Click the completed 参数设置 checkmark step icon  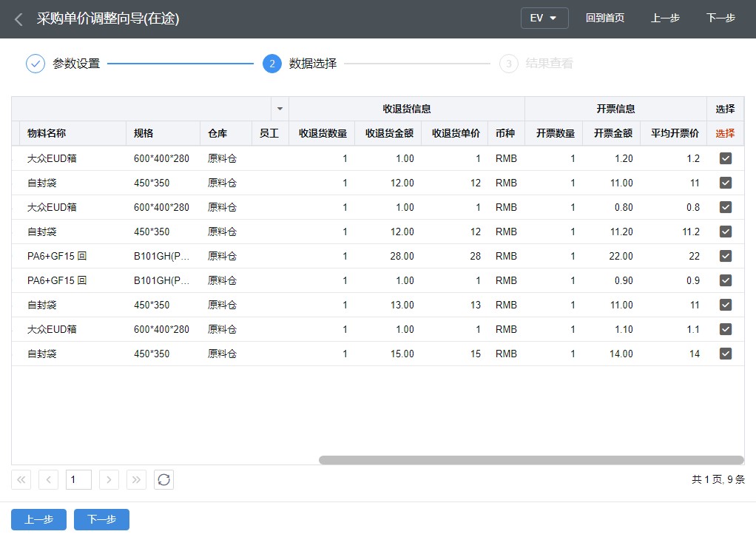36,64
